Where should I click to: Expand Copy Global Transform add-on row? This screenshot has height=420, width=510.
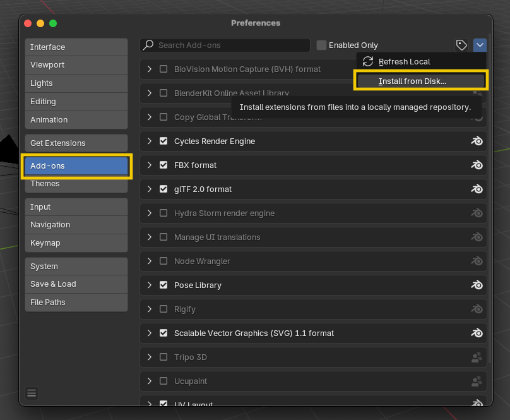click(x=150, y=117)
